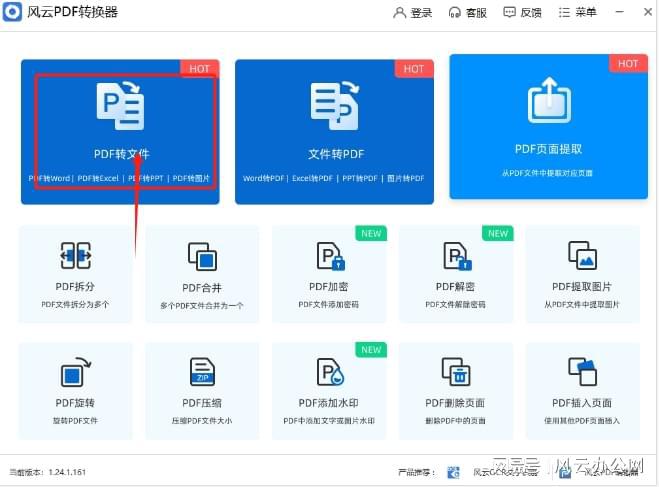Click the text 多个PDF文件合并为一个
This screenshot has height=487, width=659.
pos(202,305)
